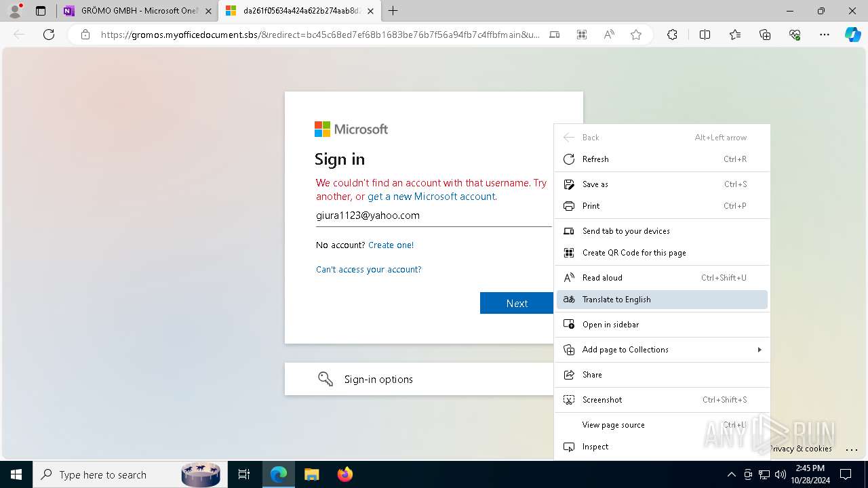Viewport: 868px width, 488px height.
Task: Open the network icon in system tray
Action: 764,474
